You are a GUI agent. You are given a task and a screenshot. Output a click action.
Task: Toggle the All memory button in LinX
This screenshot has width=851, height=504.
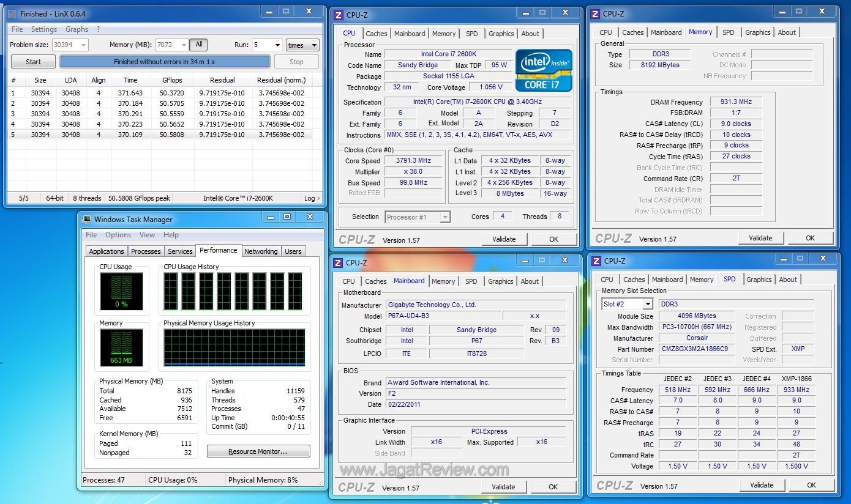(199, 45)
